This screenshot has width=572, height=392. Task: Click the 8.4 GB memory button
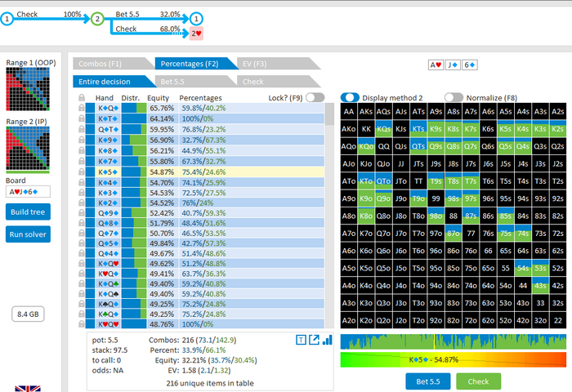(x=28, y=314)
